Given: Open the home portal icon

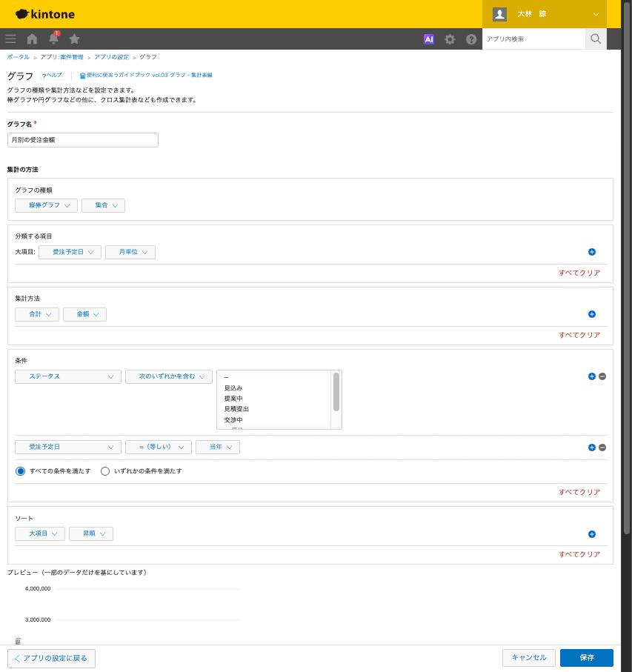Looking at the screenshot, I should click(x=32, y=39).
